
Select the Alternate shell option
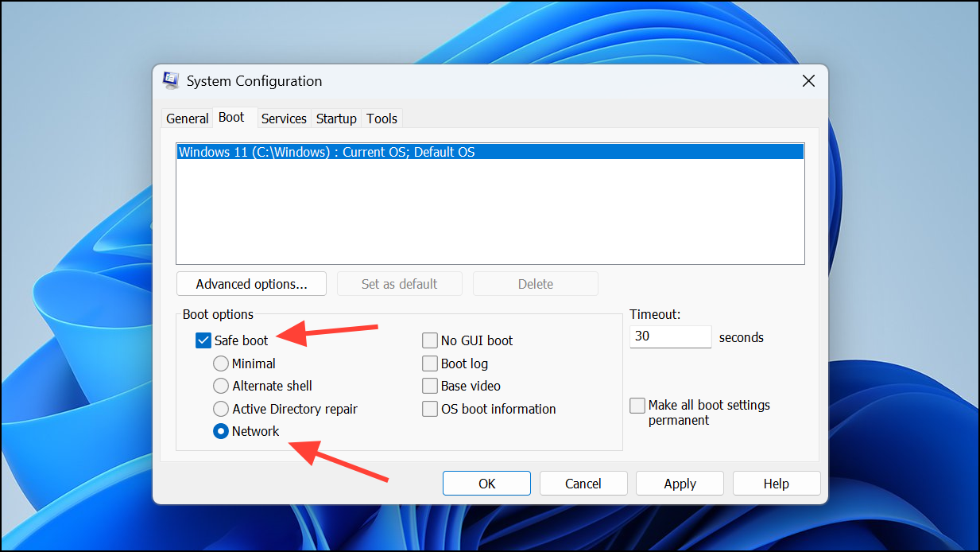(220, 386)
